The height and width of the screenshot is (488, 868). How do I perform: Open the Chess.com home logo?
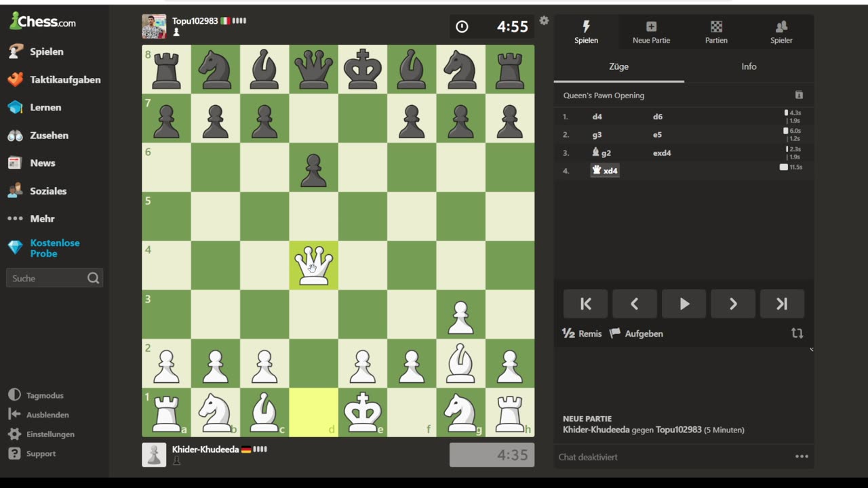(x=42, y=21)
